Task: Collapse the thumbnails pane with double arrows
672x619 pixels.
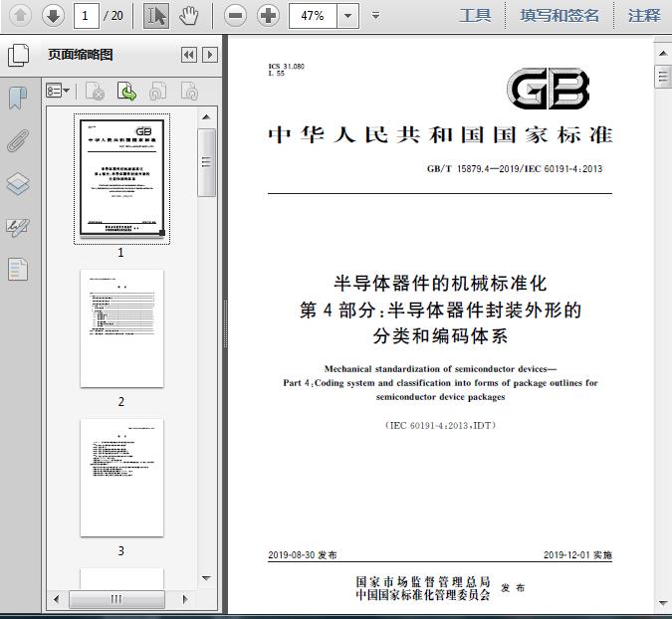Action: click(189, 55)
